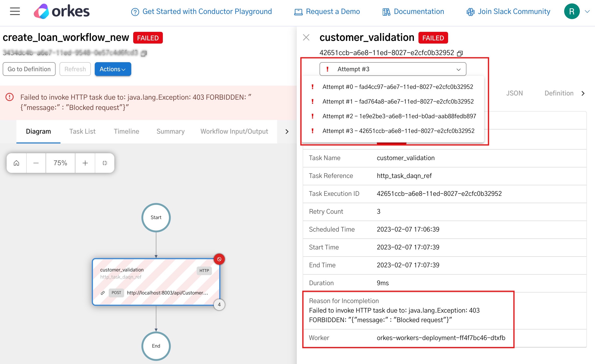The width and height of the screenshot is (595, 364).
Task: Open the Actions dropdown menu
Action: click(113, 69)
